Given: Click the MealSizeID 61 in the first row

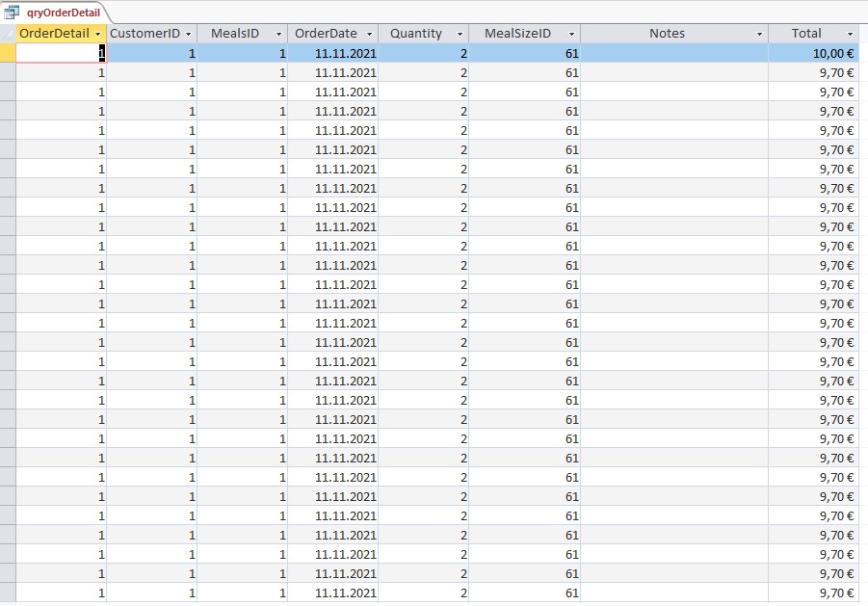Looking at the screenshot, I should [x=525, y=53].
